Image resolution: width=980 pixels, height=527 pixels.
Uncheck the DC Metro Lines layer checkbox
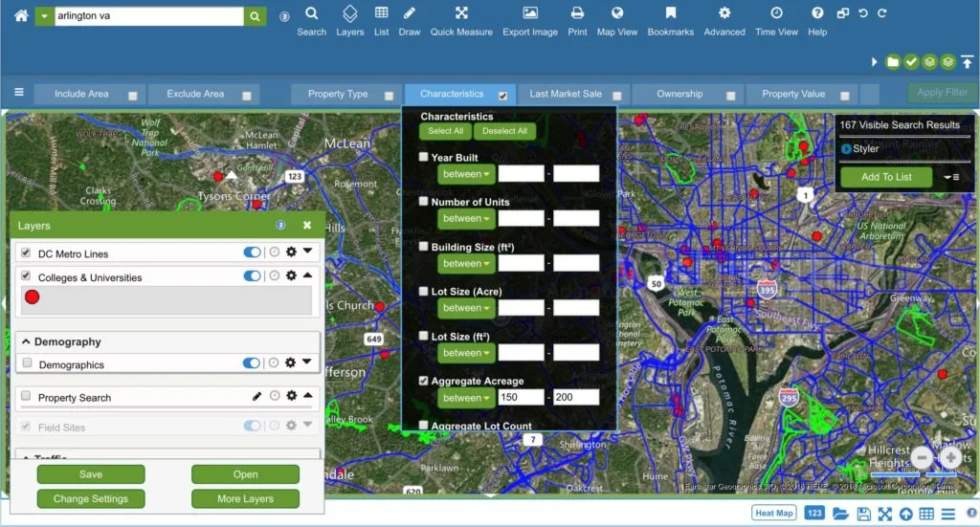[26, 253]
